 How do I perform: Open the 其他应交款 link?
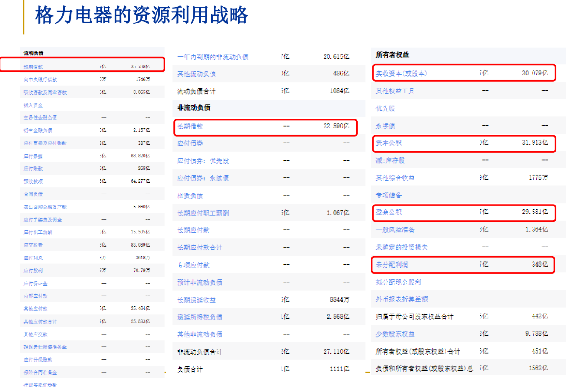click(x=36, y=334)
